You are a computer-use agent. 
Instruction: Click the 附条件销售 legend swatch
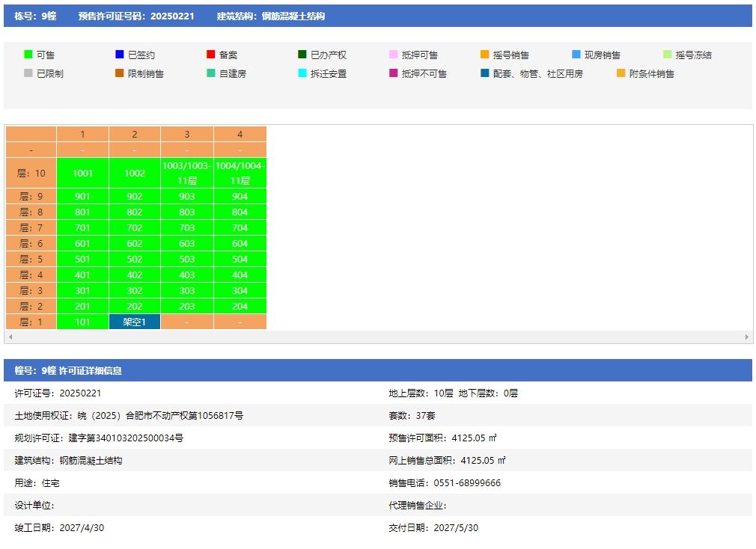(x=621, y=73)
